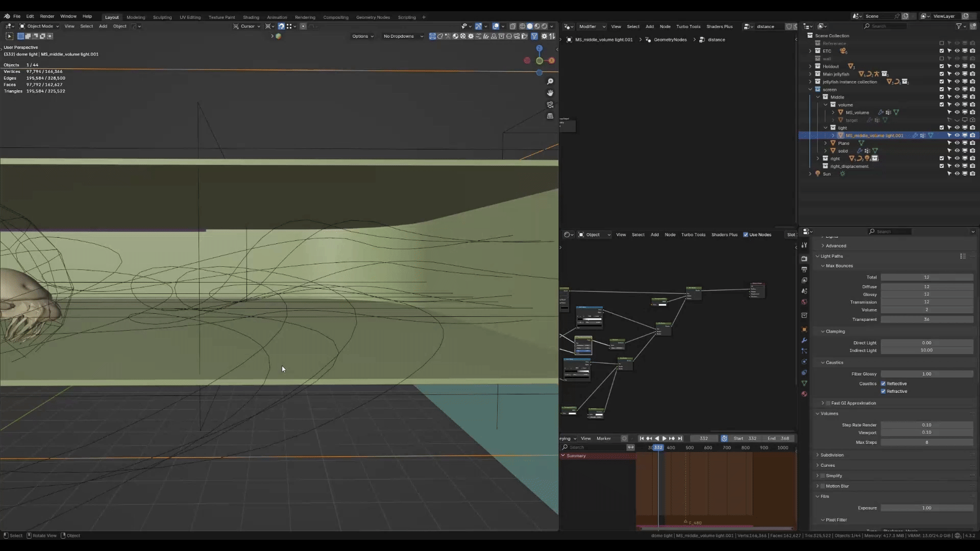Image resolution: width=980 pixels, height=551 pixels.
Task: Collapse the Light Paths panel
Action: (830, 256)
